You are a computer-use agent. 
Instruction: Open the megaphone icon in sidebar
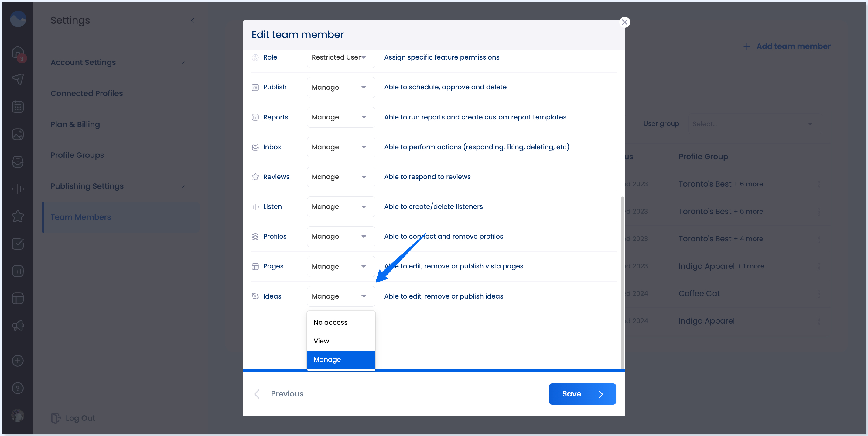pyautogui.click(x=18, y=325)
